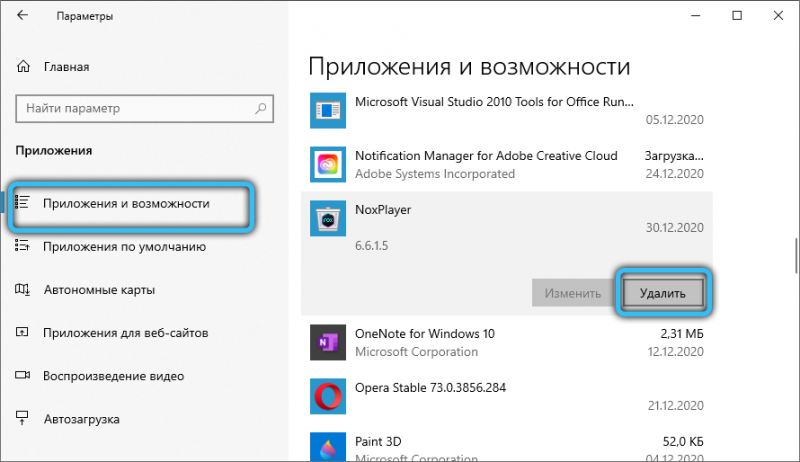Viewport: 800px width, 462px height.
Task: Go back with the arrow icon
Action: [x=22, y=15]
